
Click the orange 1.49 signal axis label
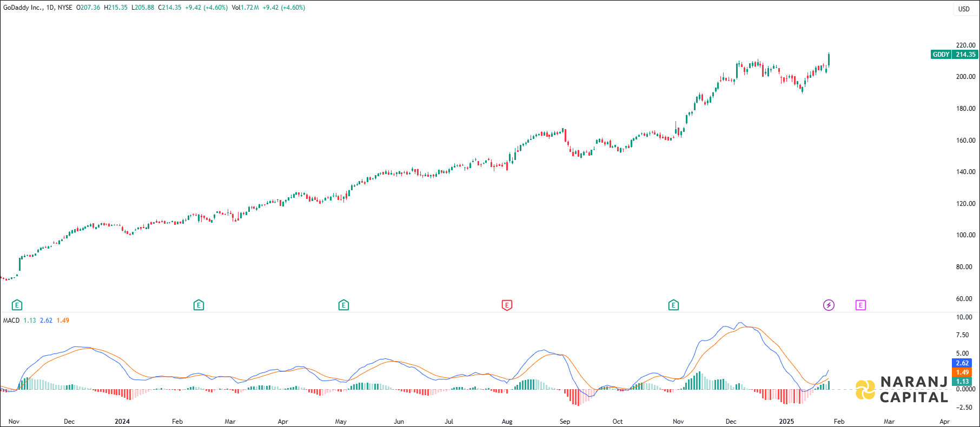(962, 372)
